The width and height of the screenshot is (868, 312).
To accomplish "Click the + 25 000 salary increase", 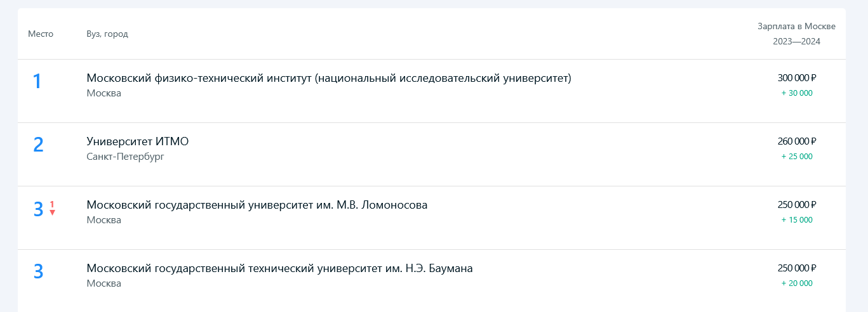I will 797,156.
